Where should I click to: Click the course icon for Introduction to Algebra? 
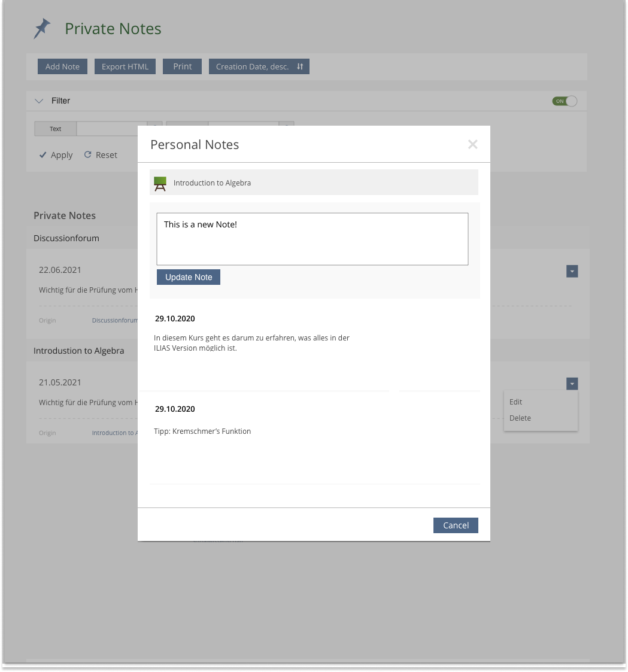click(x=160, y=183)
